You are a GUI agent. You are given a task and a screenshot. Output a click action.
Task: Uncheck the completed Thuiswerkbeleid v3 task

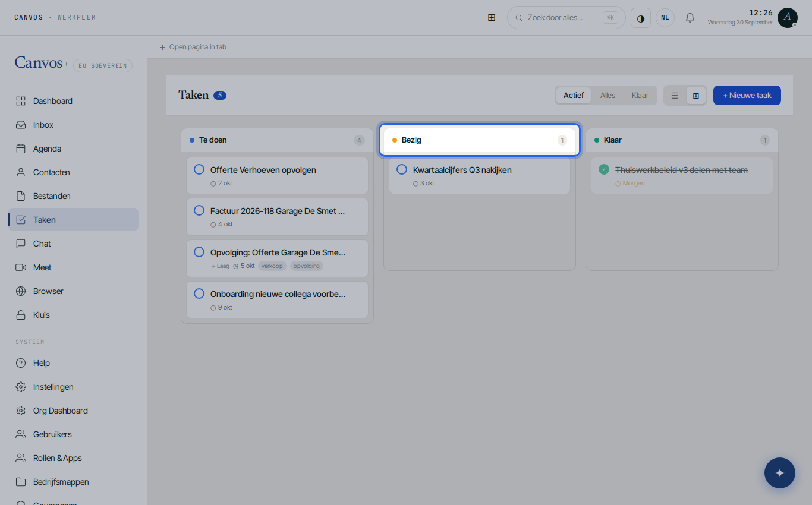(604, 170)
